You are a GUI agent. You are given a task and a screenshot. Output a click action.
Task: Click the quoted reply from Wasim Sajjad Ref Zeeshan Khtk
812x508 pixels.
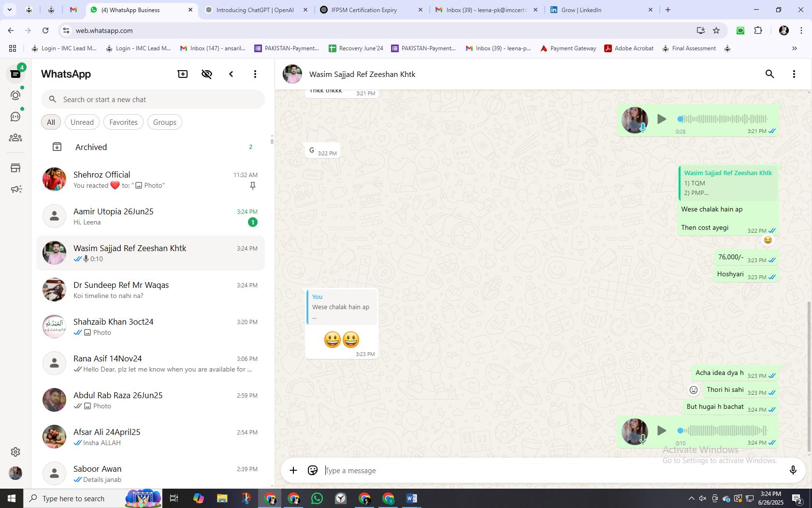(x=728, y=183)
